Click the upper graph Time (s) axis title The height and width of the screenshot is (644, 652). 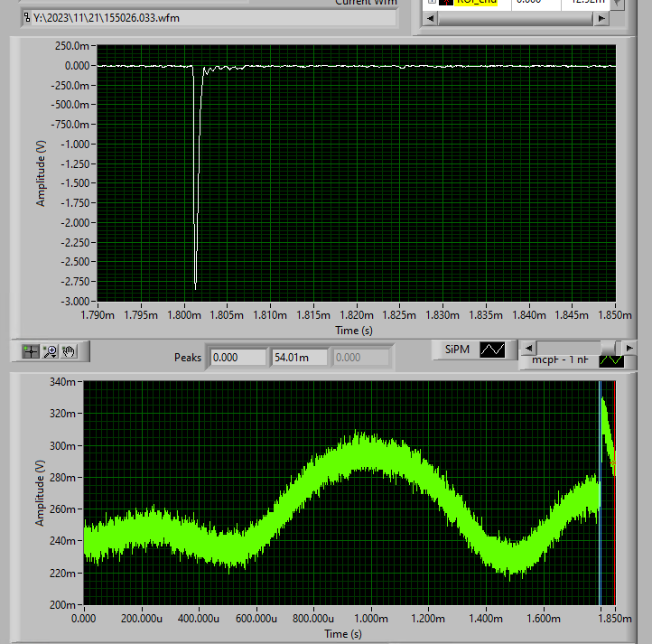click(354, 331)
